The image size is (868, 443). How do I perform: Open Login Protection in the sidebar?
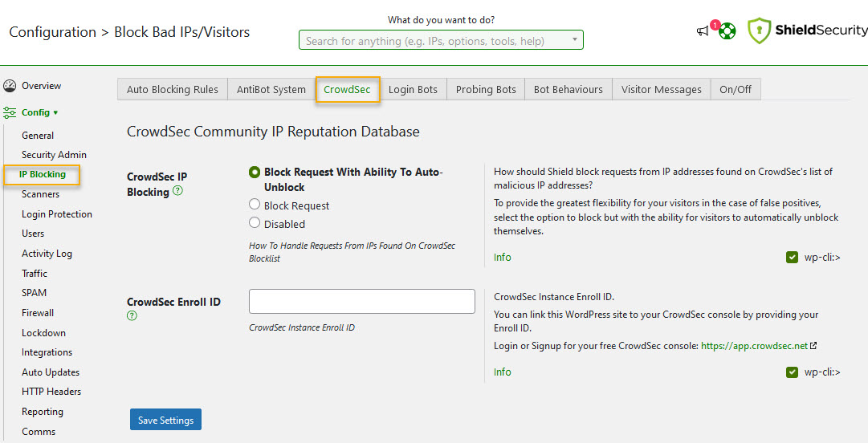pos(56,214)
